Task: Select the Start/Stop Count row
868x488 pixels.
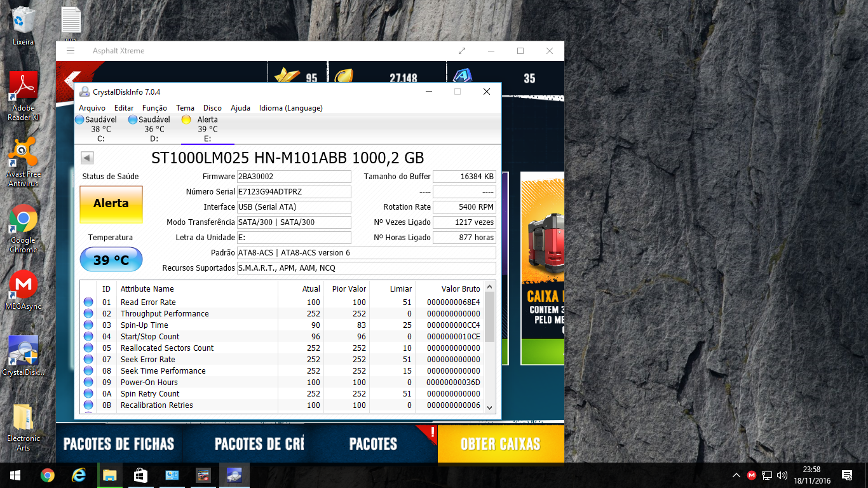Action: point(282,337)
